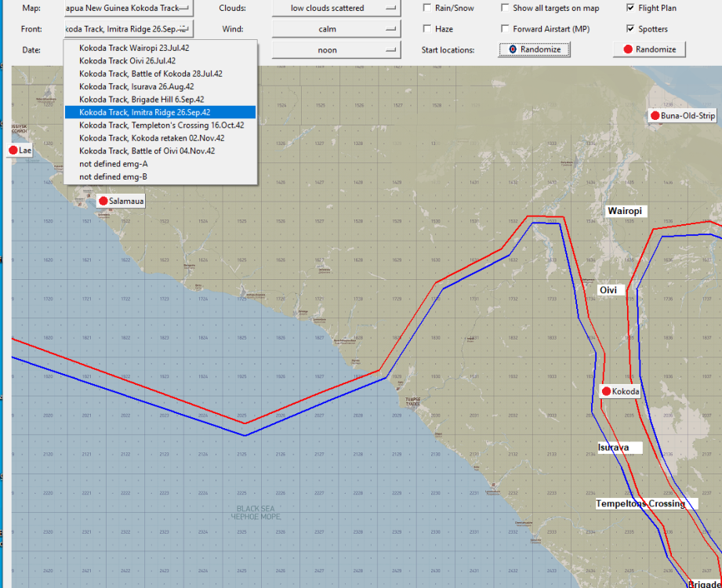722x588 pixels.
Task: Toggle the Haze checkbox
Action: click(x=427, y=29)
